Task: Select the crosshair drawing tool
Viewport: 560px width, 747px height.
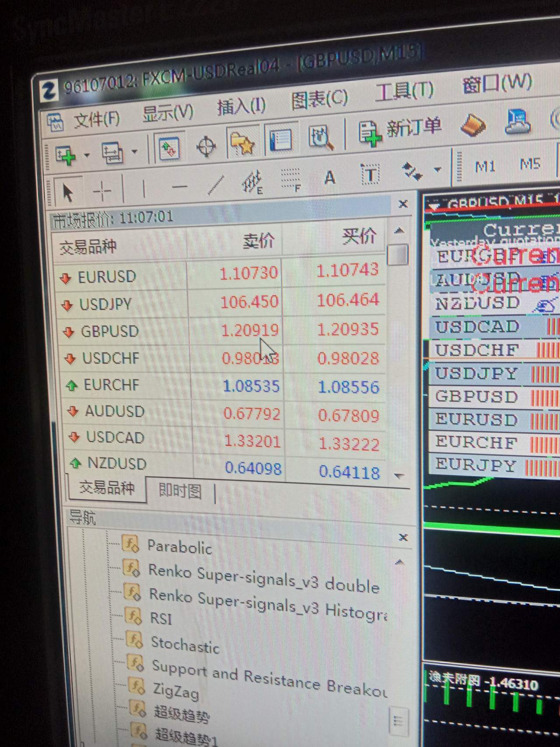Action: coord(102,191)
